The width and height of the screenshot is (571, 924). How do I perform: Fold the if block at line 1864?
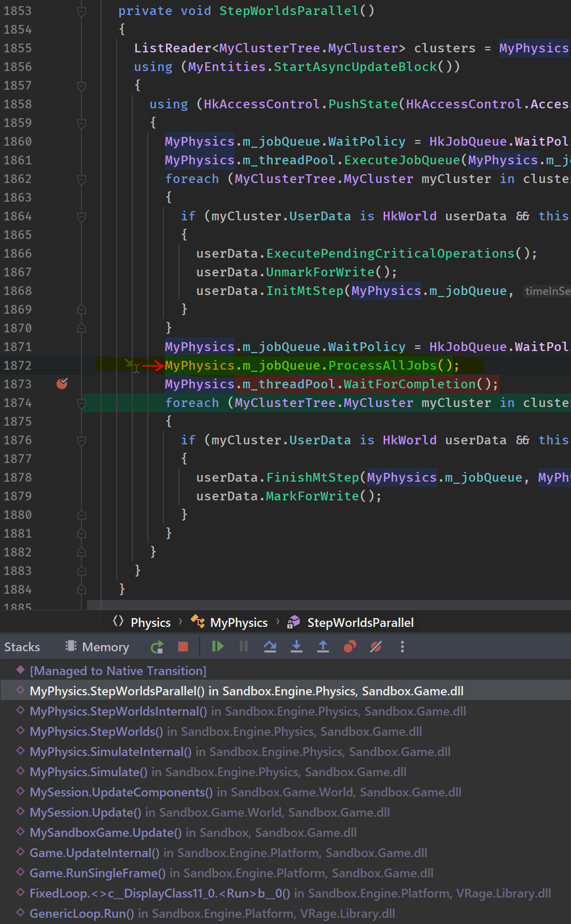81,217
